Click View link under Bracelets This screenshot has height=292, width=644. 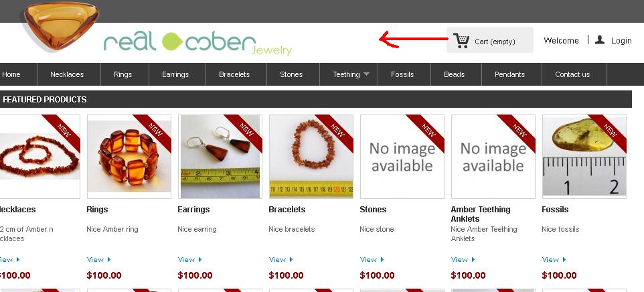click(277, 260)
